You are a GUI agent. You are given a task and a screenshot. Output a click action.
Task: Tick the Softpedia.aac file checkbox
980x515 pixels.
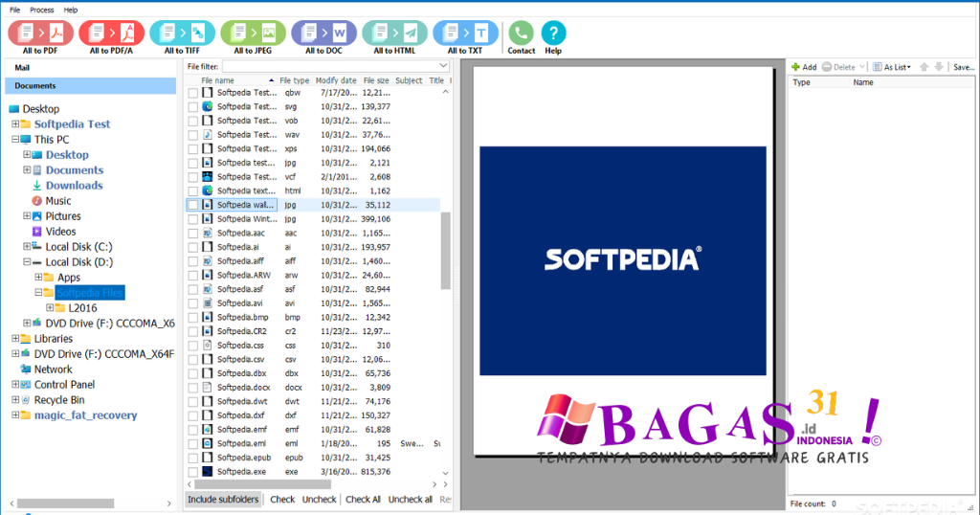tap(193, 234)
